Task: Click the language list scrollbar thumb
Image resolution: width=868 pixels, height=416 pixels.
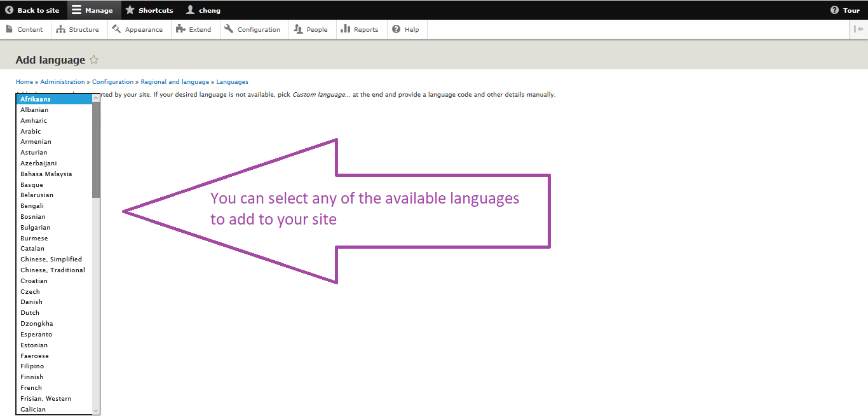Action: (x=96, y=149)
